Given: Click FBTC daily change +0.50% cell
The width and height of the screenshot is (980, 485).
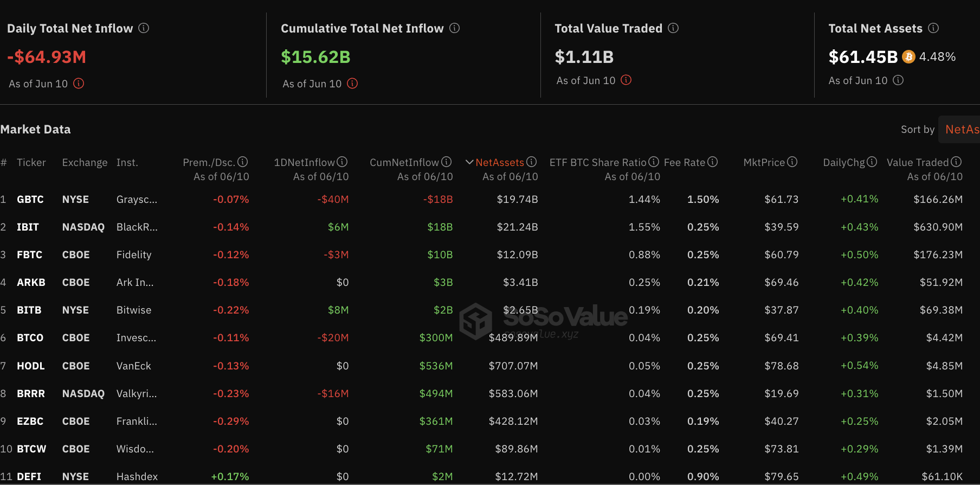Looking at the screenshot, I should (x=859, y=254).
